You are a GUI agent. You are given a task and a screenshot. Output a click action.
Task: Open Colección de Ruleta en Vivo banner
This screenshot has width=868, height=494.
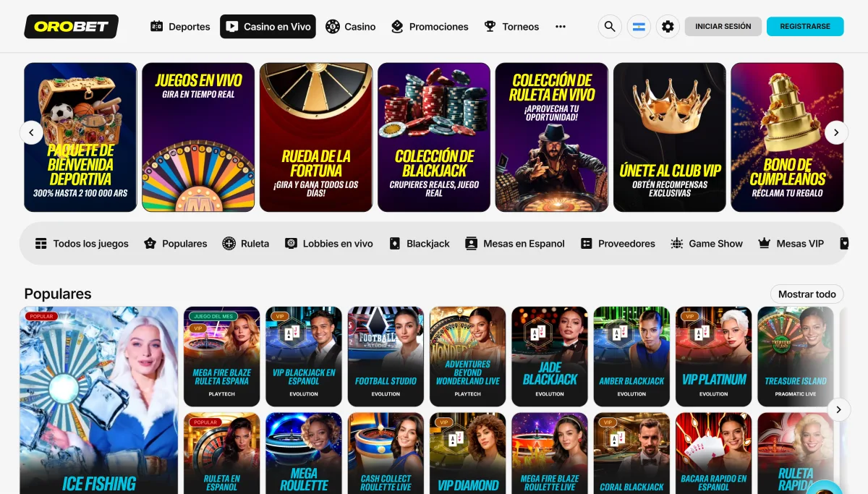tap(552, 137)
